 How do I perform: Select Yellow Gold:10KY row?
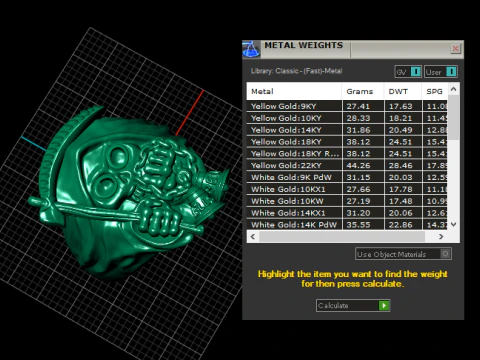(x=347, y=118)
